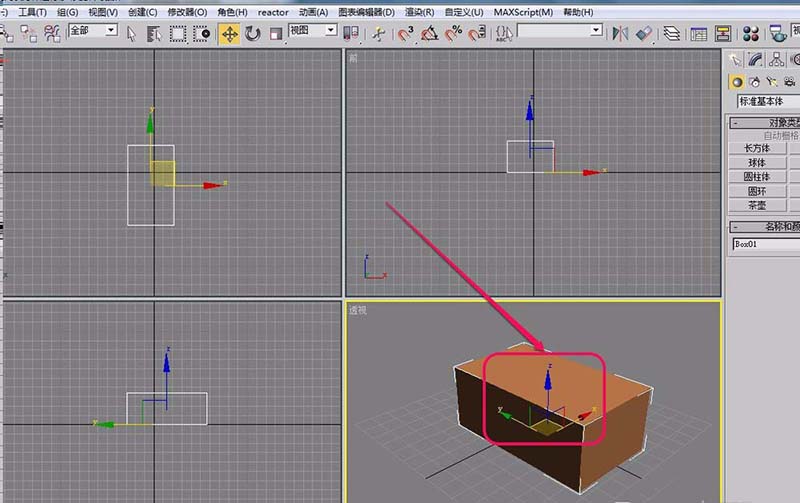
Task: Open the reactor menu
Action: (273, 12)
